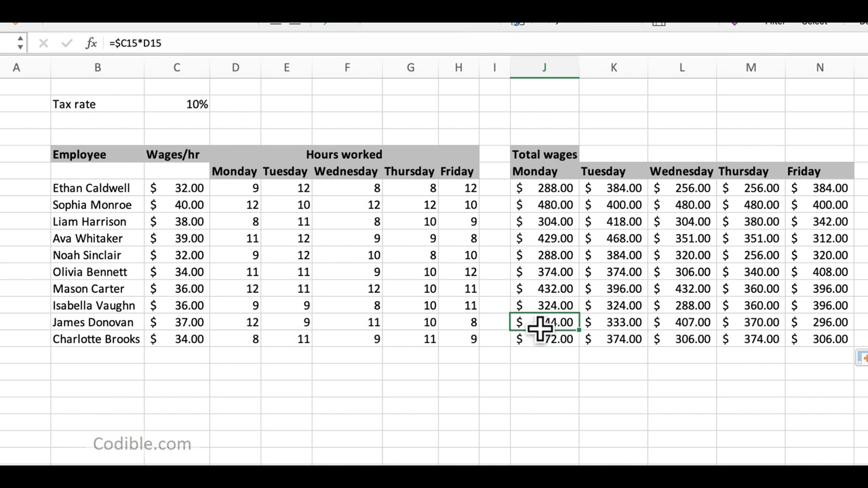The image size is (868, 488).
Task: Select Charlotte Brooks' Thursday hours cell (11)
Action: 410,339
